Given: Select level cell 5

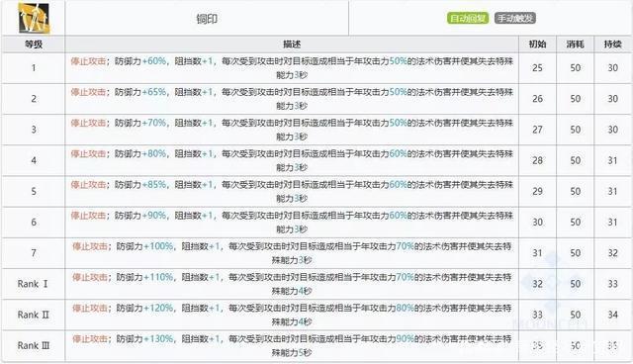Looking at the screenshot, I should (x=34, y=191).
